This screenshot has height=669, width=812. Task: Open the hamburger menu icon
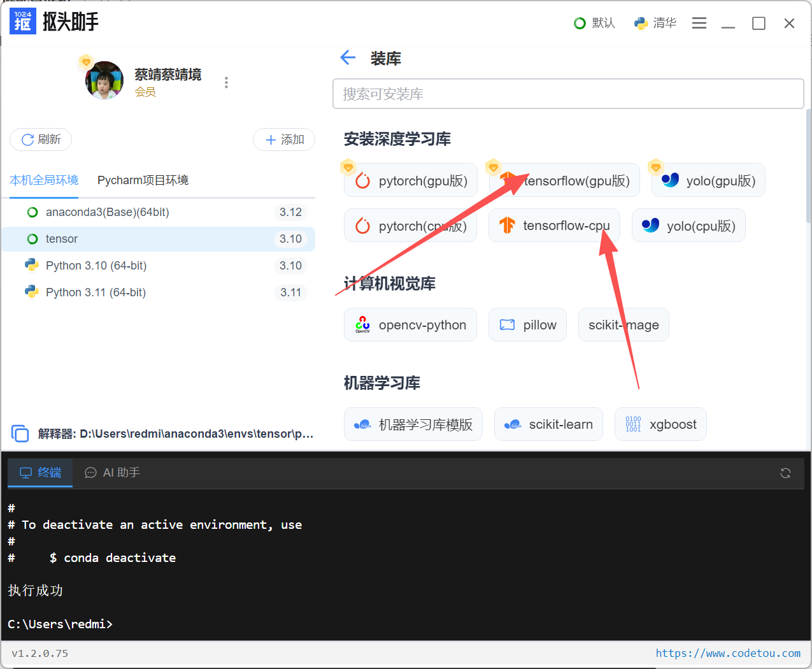pyautogui.click(x=699, y=23)
